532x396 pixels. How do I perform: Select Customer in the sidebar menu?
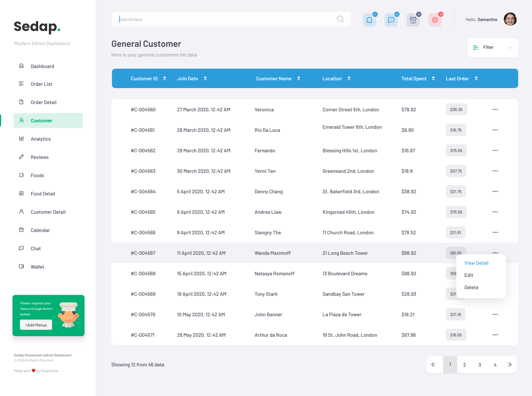click(x=41, y=120)
